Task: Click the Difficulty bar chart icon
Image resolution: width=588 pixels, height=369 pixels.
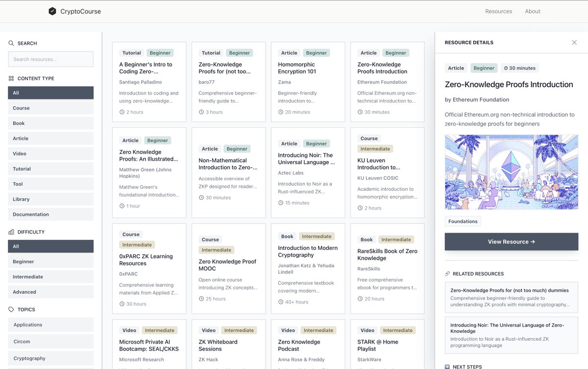Action: point(11,232)
